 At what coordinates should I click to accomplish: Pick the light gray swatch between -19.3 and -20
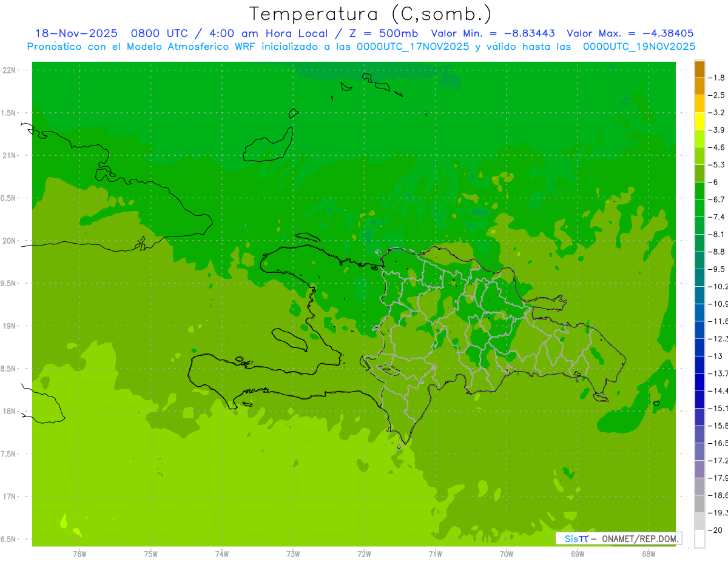click(x=699, y=521)
